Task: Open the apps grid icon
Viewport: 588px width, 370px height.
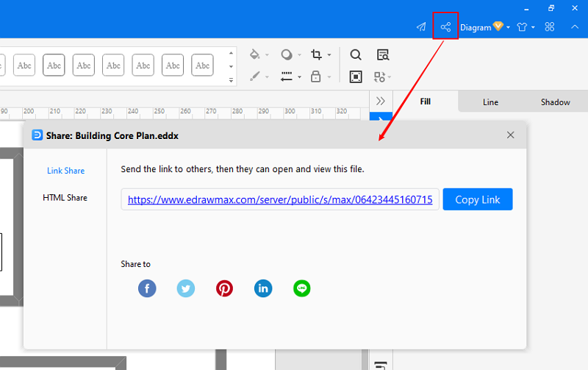Action: [x=549, y=26]
